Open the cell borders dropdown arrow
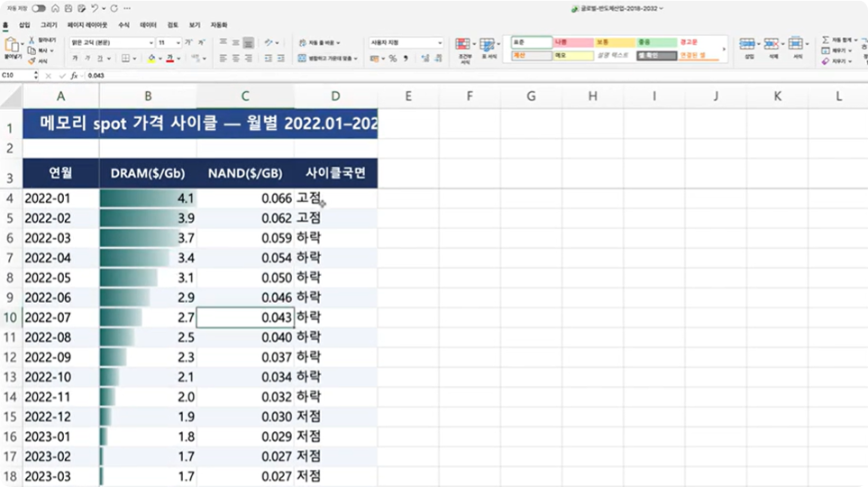 pos(134,59)
